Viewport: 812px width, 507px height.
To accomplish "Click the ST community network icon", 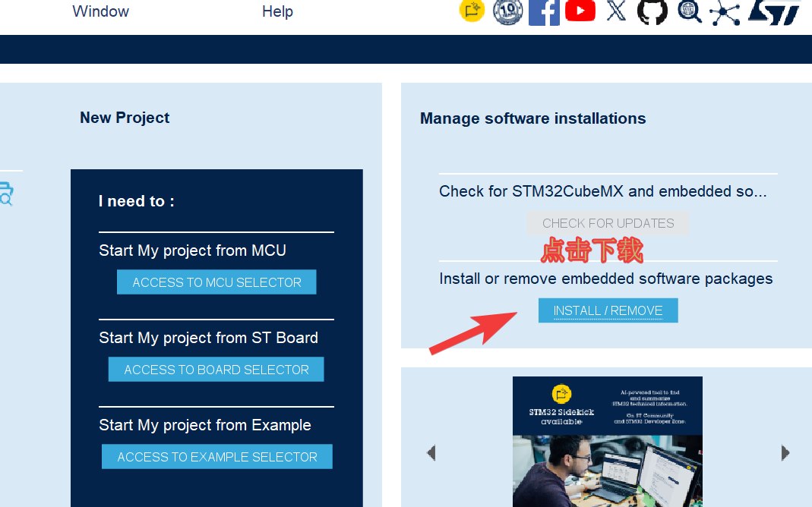I will click(725, 12).
